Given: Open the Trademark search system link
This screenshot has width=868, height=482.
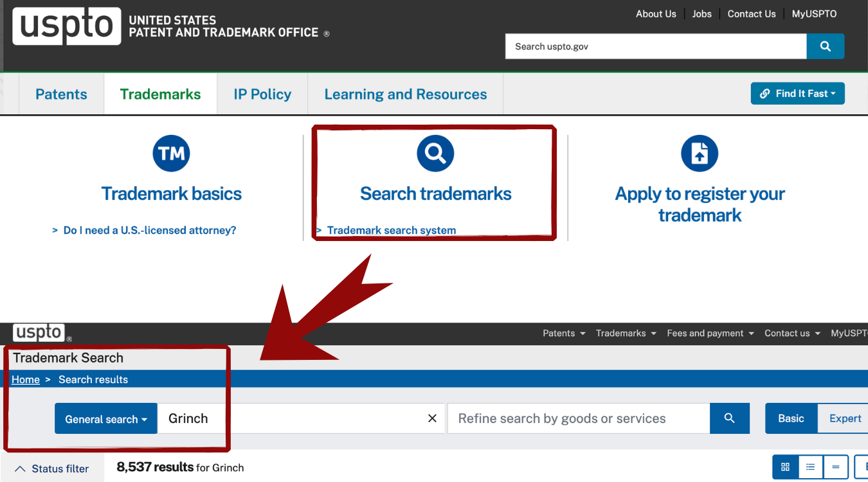Looking at the screenshot, I should 392,230.
